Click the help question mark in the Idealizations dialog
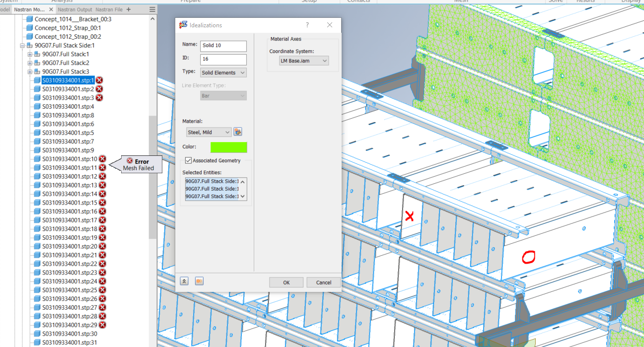 pos(307,25)
